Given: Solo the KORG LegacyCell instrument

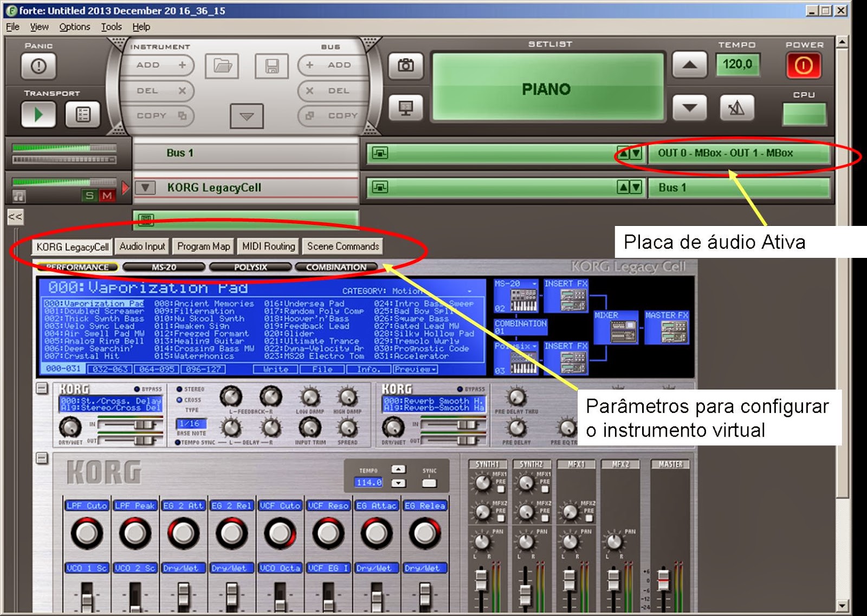Looking at the screenshot, I should [89, 196].
